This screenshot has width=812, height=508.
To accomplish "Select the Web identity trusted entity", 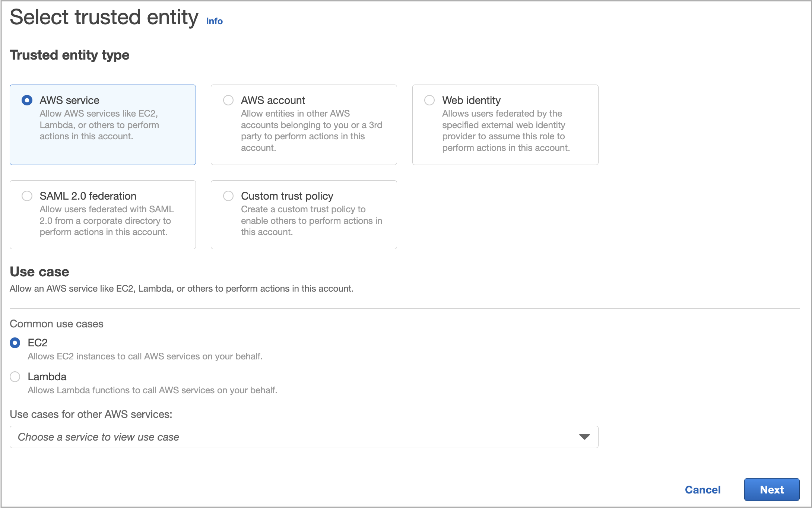I will point(429,100).
